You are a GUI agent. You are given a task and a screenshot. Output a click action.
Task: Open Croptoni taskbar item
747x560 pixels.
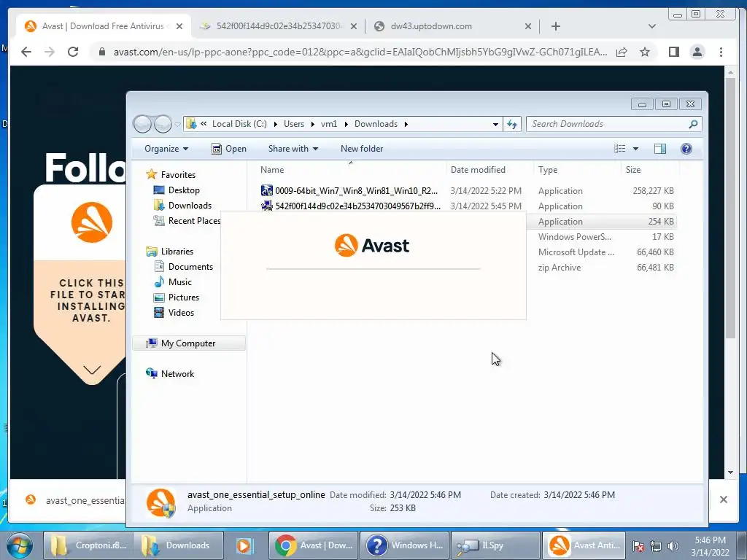[88, 545]
